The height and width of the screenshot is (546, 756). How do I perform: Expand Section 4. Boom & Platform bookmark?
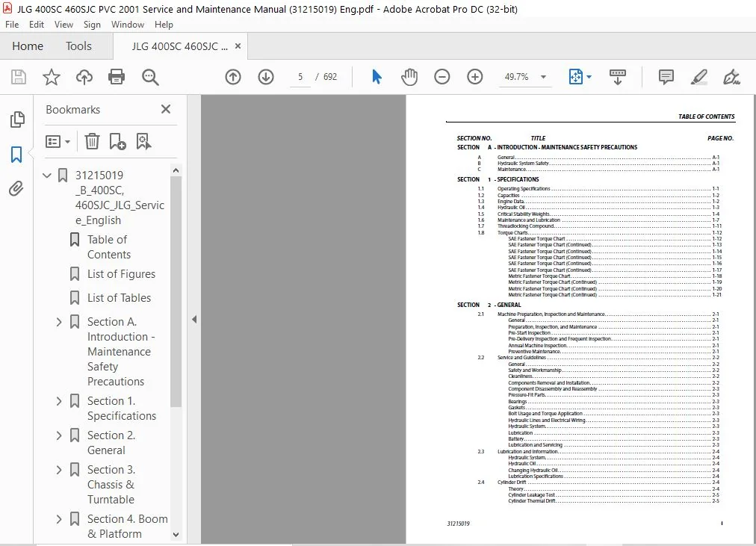pos(59,520)
